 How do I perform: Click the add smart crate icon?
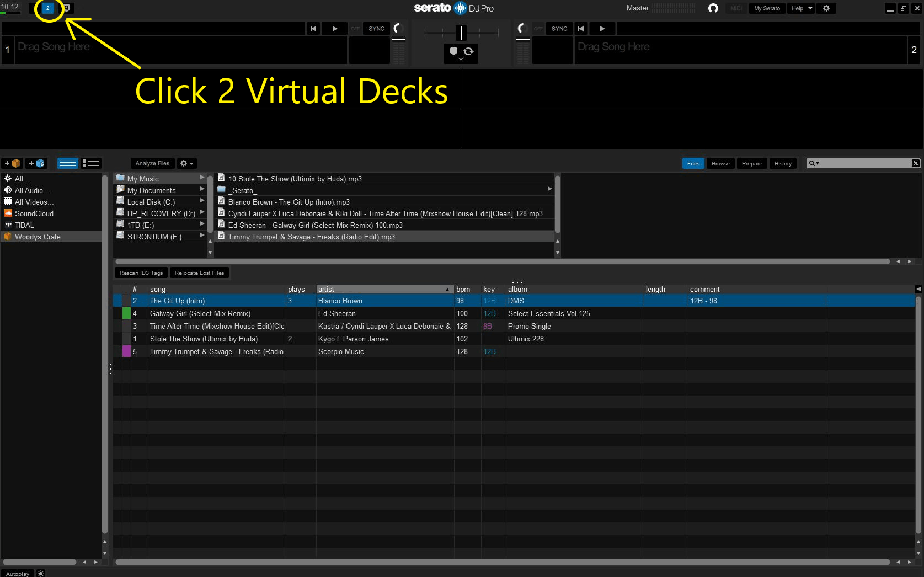tap(36, 163)
